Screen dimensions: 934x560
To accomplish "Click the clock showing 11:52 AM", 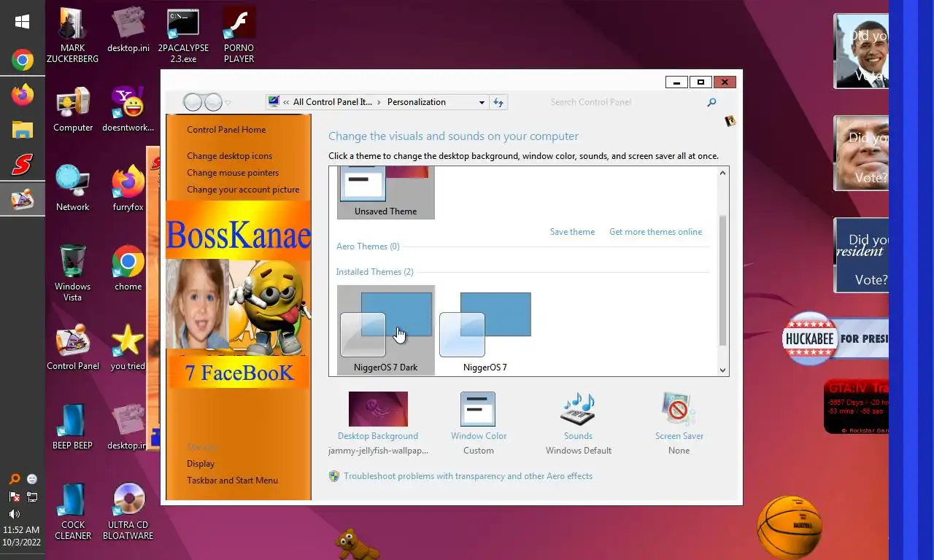I will 21,530.
